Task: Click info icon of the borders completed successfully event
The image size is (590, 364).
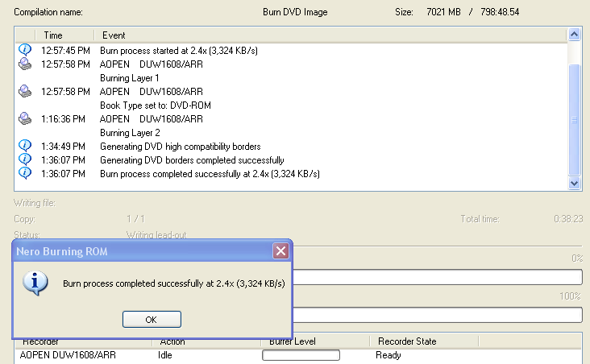Action: tap(25, 159)
